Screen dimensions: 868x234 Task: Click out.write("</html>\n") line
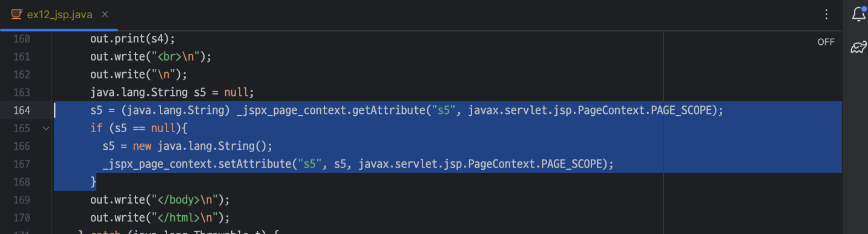[x=160, y=217]
